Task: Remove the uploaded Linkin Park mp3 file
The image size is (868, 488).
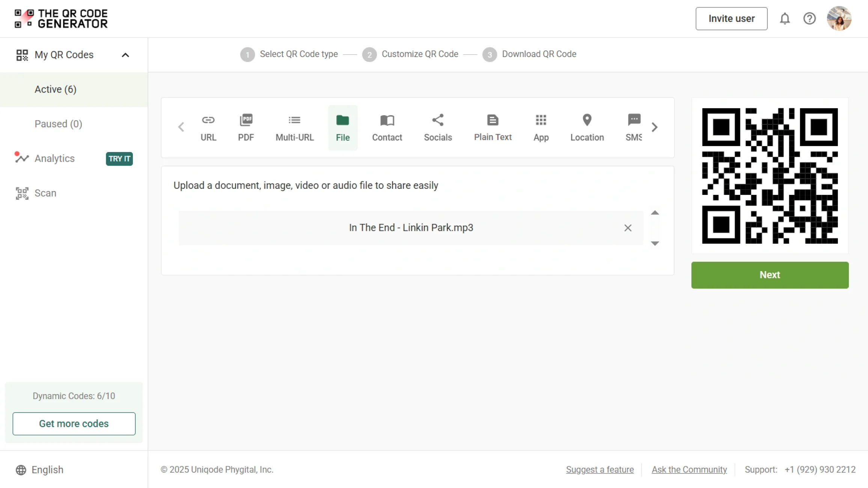Action: (628, 228)
